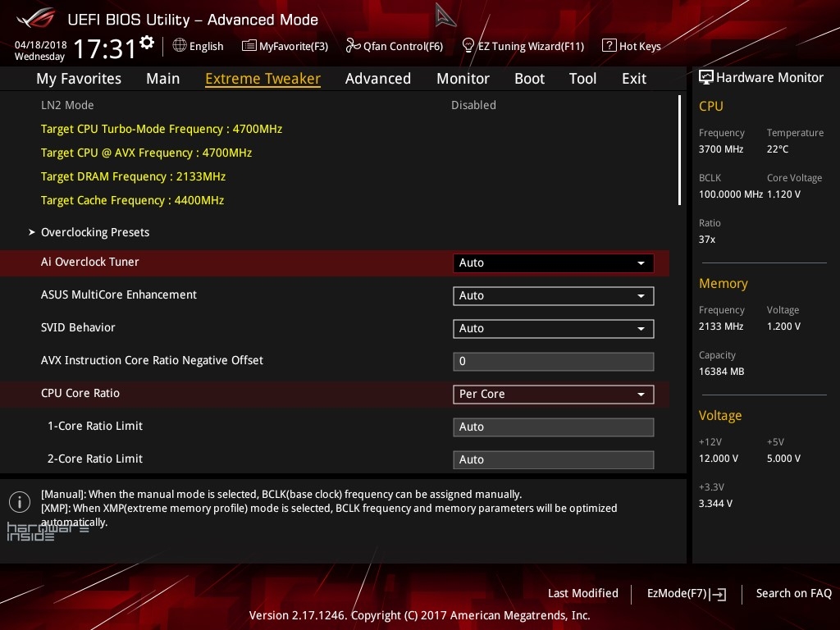840x630 pixels.
Task: Click the BCLK 100.0000 MHz value
Action: 731,194
